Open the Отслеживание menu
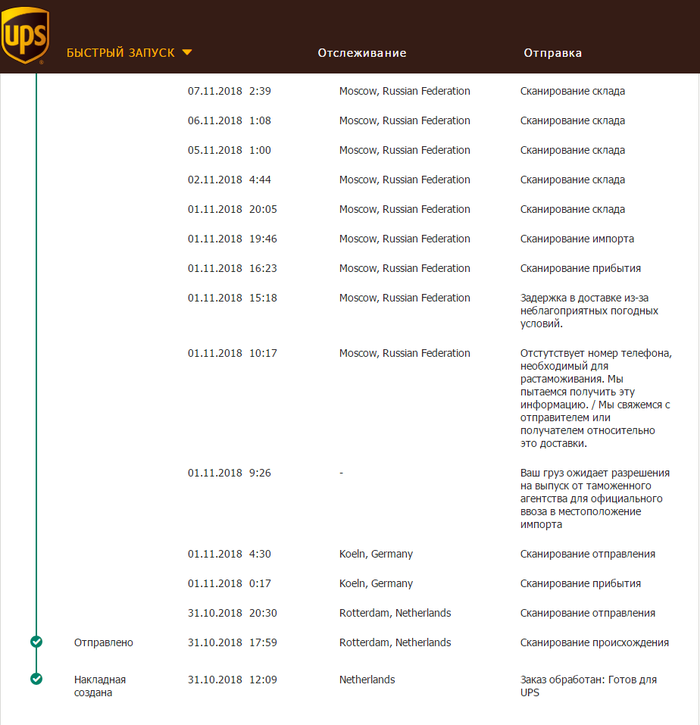 (x=361, y=53)
